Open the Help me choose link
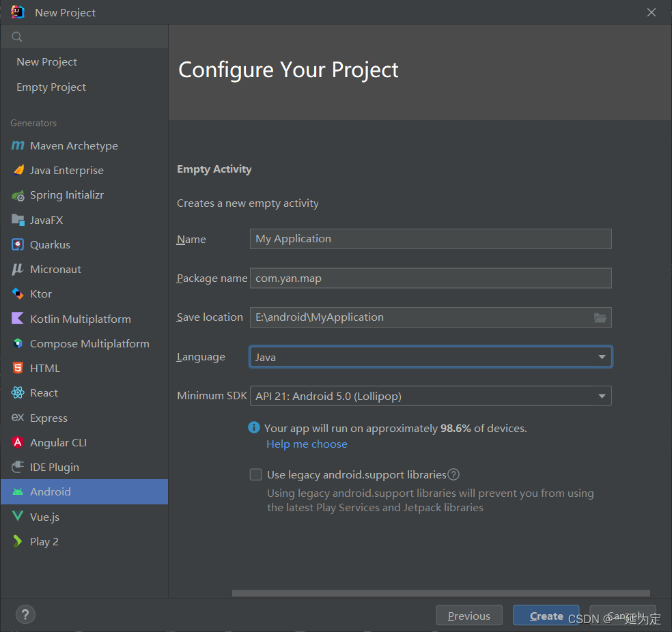 pos(307,444)
